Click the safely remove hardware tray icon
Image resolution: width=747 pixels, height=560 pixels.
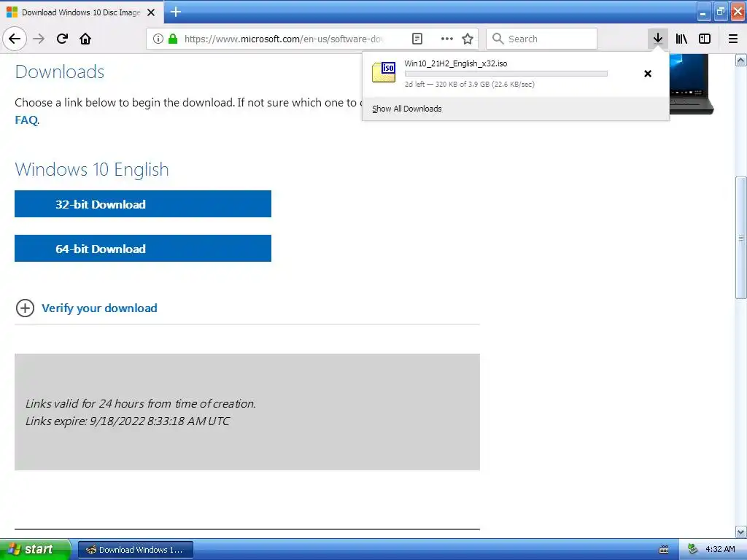tap(693, 549)
